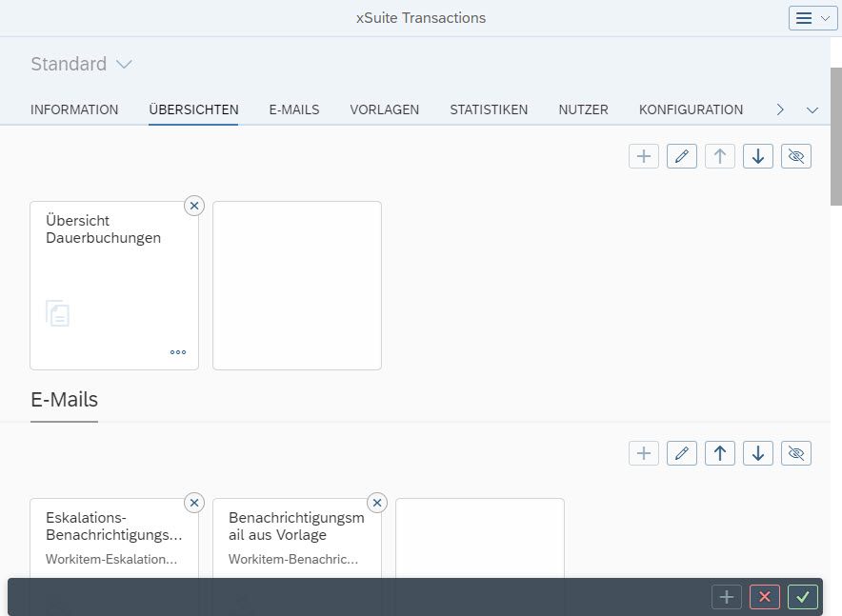Click the move-up arrow in the E-Mails toolbar
Image resolution: width=842 pixels, height=616 pixels.
[719, 452]
